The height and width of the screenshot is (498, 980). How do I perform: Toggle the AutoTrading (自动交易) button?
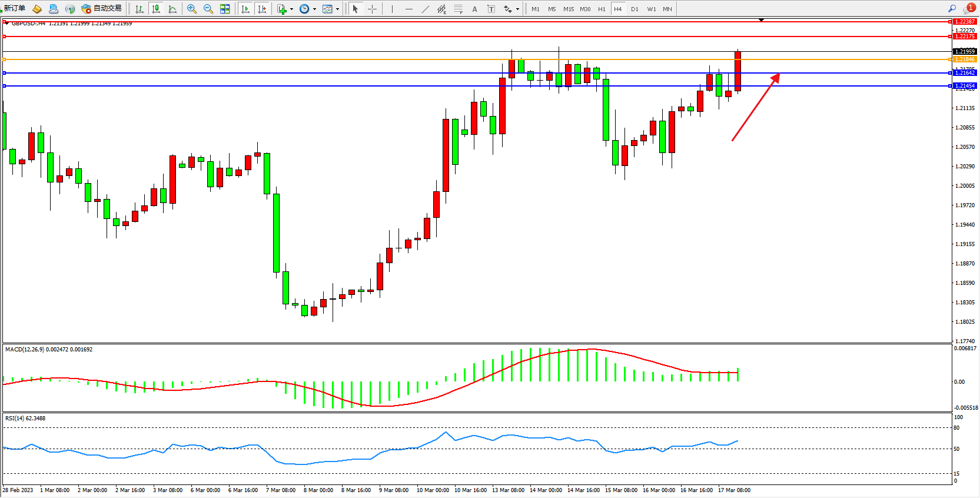[102, 8]
